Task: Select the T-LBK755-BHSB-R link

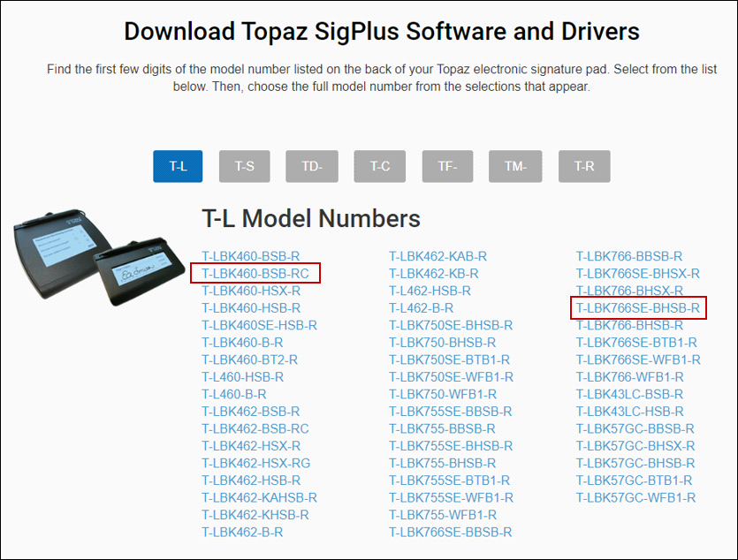Action: [x=443, y=463]
